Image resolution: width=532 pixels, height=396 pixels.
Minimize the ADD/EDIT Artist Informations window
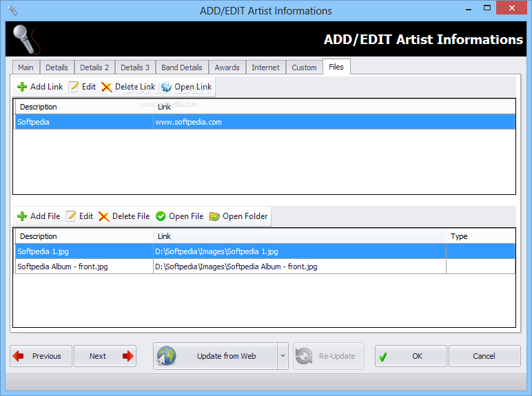[469, 9]
